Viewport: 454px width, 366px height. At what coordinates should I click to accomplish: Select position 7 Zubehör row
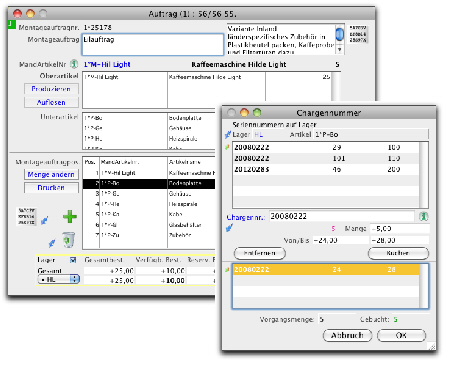click(149, 235)
